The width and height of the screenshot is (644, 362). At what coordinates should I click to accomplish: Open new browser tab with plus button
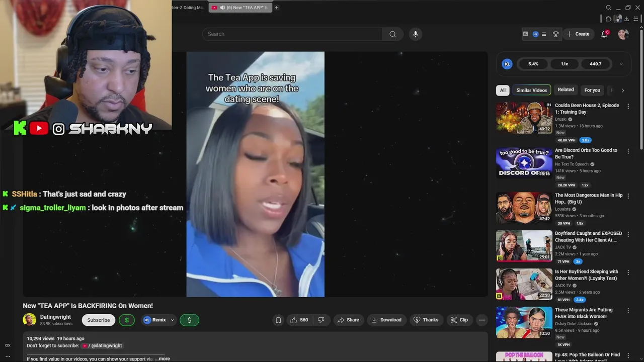point(276,8)
